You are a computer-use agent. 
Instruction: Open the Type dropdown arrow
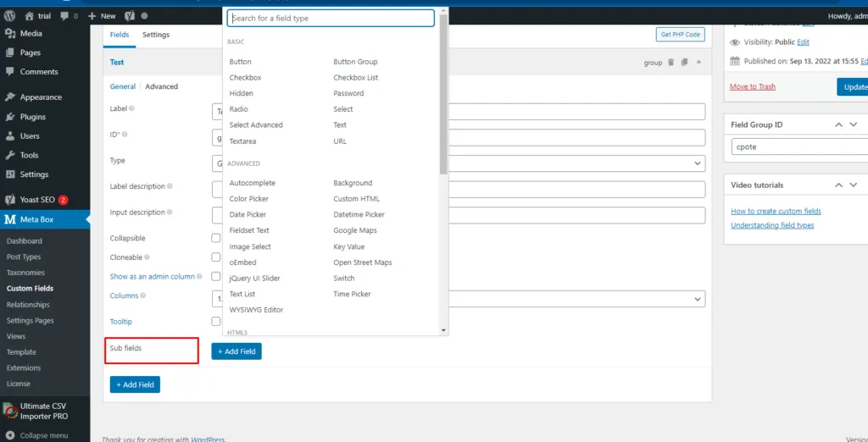click(x=697, y=163)
